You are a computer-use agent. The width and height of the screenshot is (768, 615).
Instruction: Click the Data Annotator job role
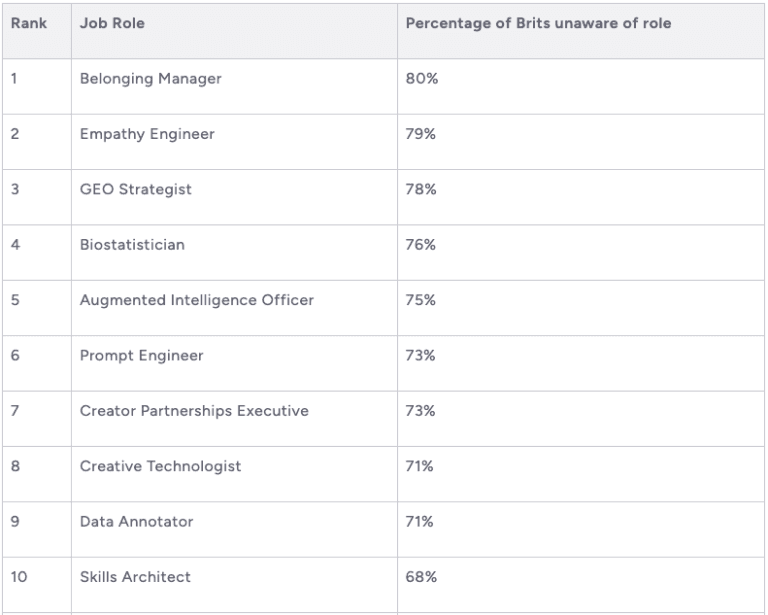tap(137, 521)
